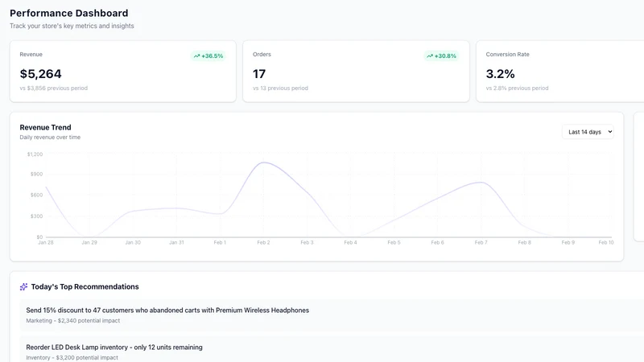Click the trending-up arrow icon in the +30.8% badge
This screenshot has width=644, height=362.
tap(430, 56)
